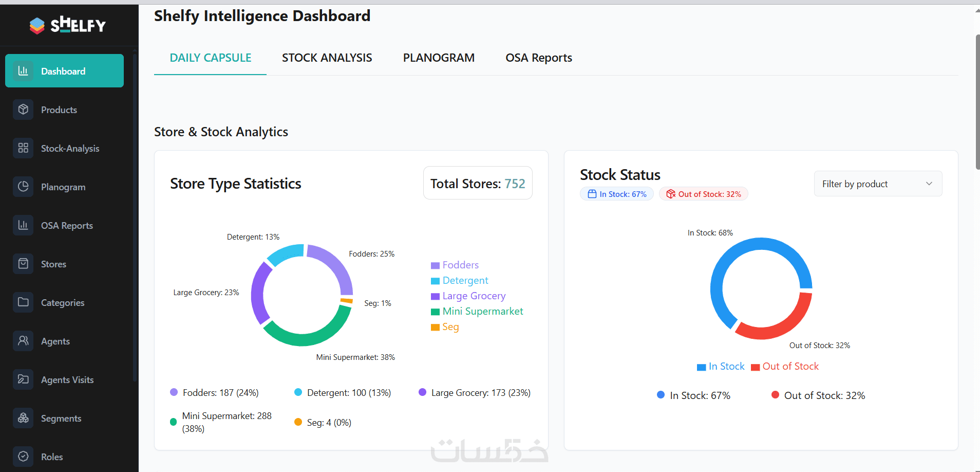The image size is (980, 472).
Task: Click the Stock-Analysis grid icon
Action: [x=23, y=148]
